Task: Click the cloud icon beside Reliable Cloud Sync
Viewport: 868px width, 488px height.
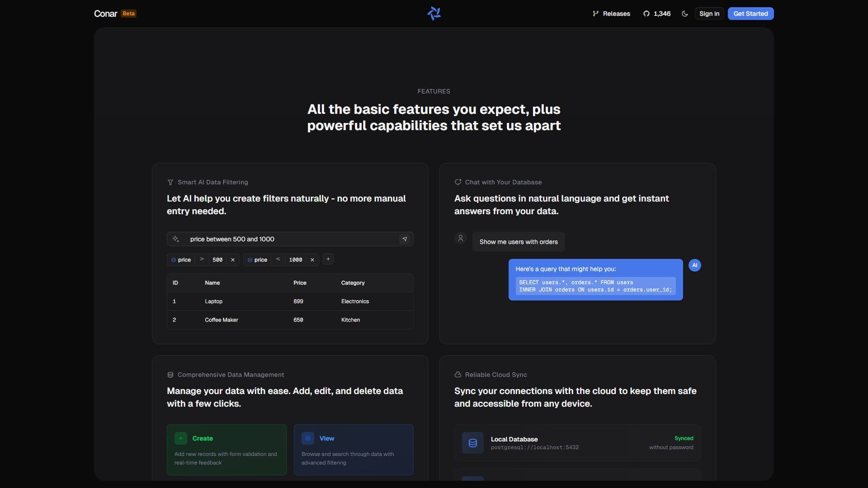Action: click(458, 375)
